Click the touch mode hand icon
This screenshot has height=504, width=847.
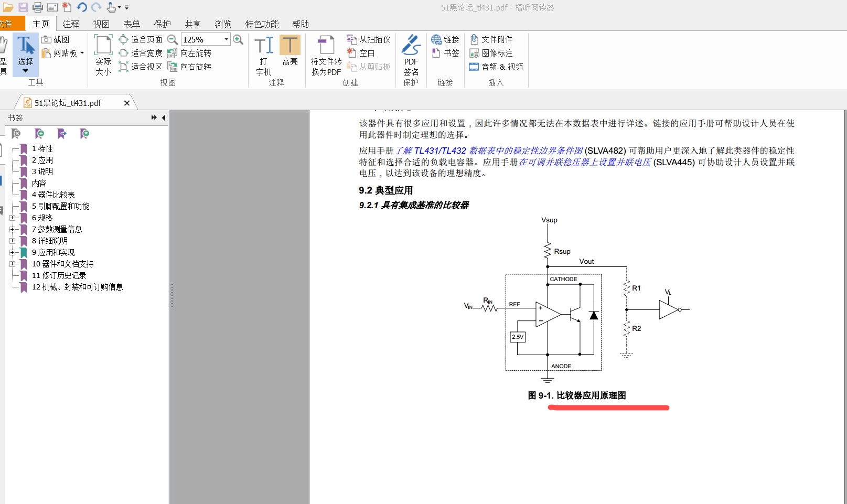[x=111, y=7]
